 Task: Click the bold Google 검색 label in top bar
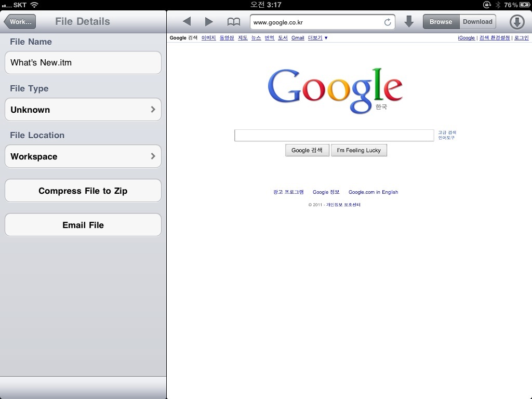183,37
